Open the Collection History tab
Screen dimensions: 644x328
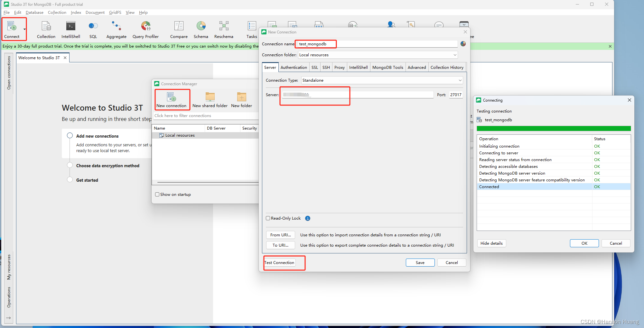tap(447, 68)
